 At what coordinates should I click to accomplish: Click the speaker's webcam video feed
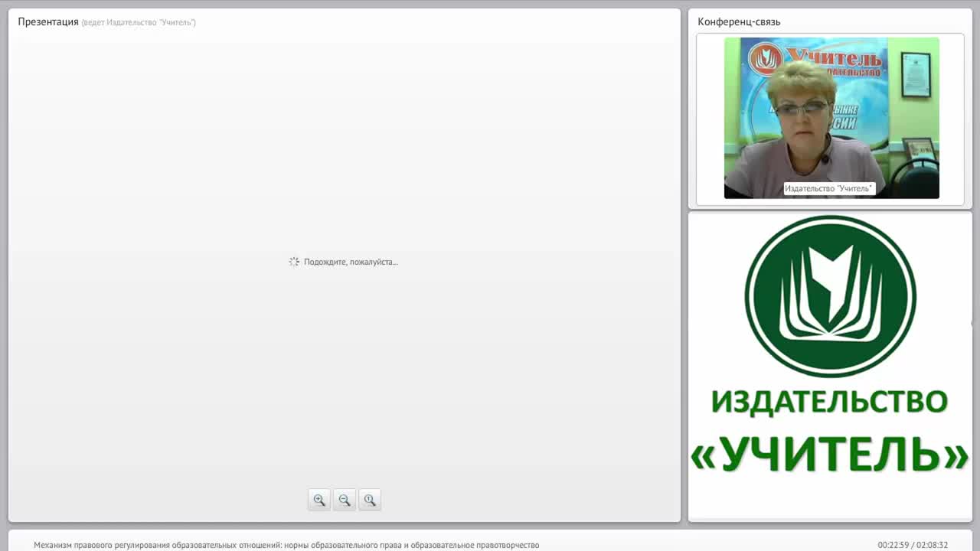pyautogui.click(x=831, y=118)
